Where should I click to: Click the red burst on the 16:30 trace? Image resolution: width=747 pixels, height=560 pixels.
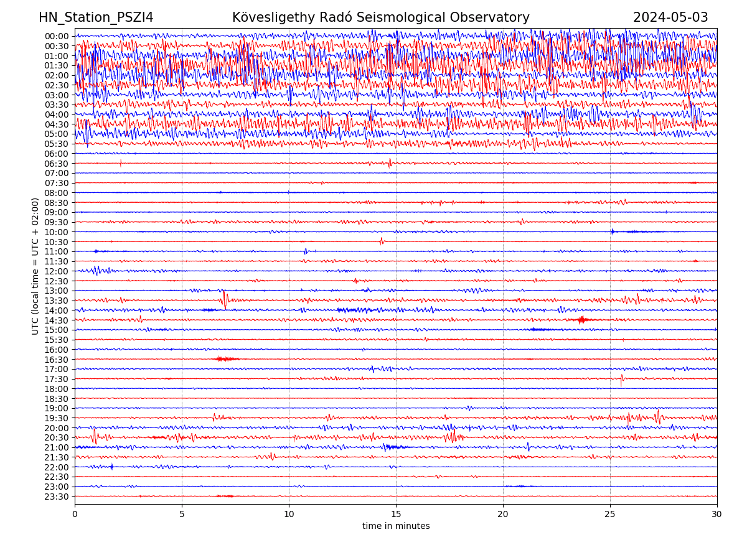226,359
